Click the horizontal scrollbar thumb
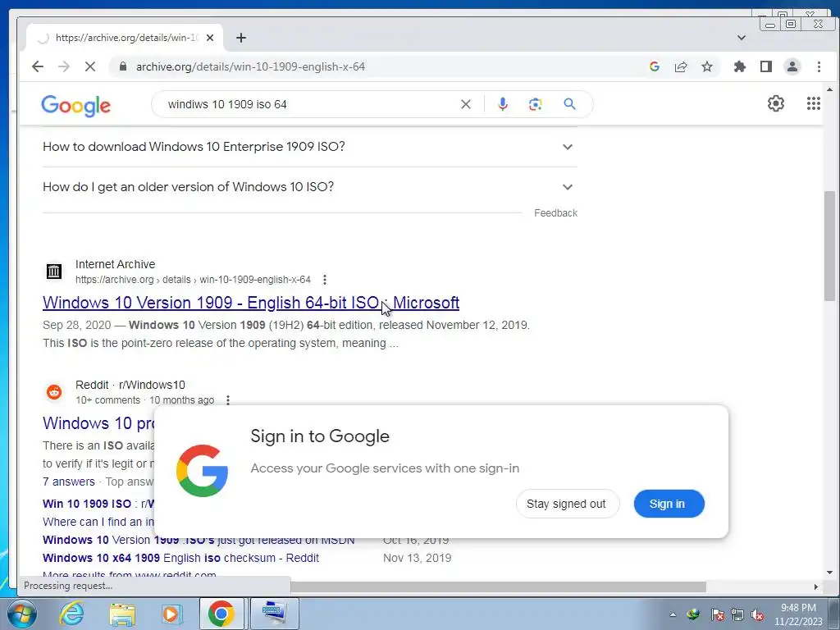The height and width of the screenshot is (630, 840). pos(498,587)
